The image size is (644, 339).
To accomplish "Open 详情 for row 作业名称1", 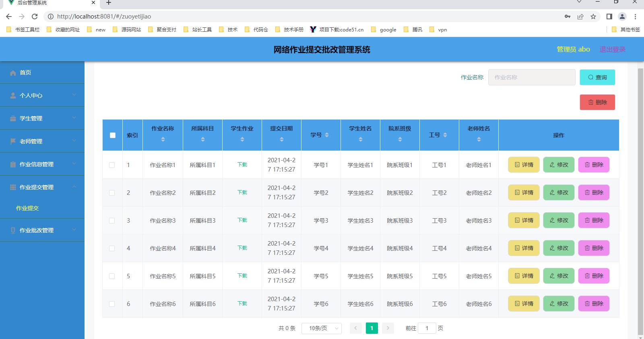I will 524,165.
